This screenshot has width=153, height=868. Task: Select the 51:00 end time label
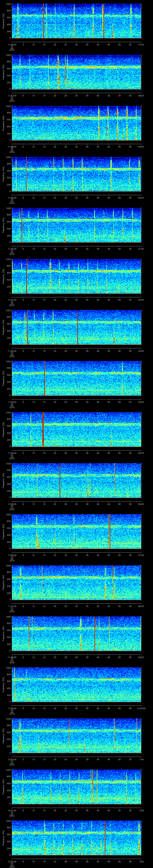coord(141,249)
